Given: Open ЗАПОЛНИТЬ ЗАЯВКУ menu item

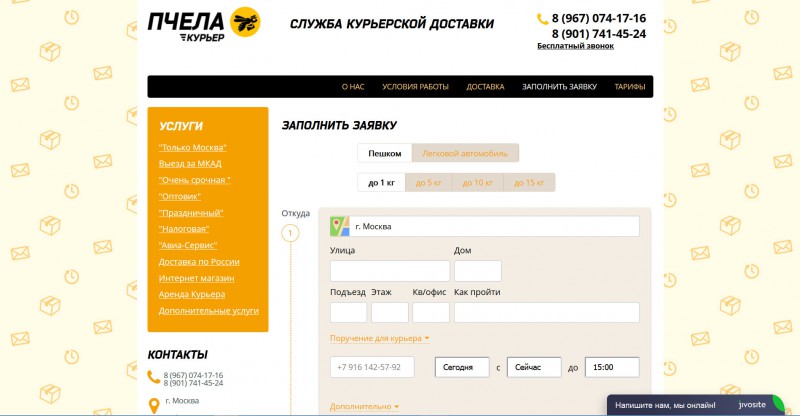Looking at the screenshot, I should tap(559, 87).
